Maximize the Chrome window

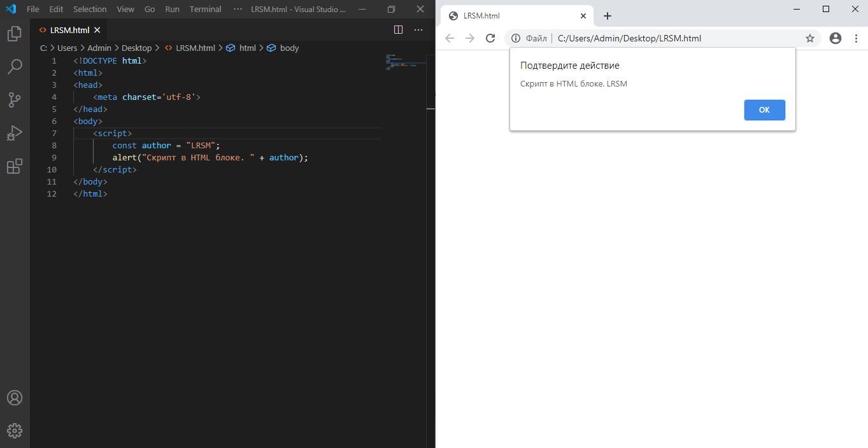[x=826, y=9]
